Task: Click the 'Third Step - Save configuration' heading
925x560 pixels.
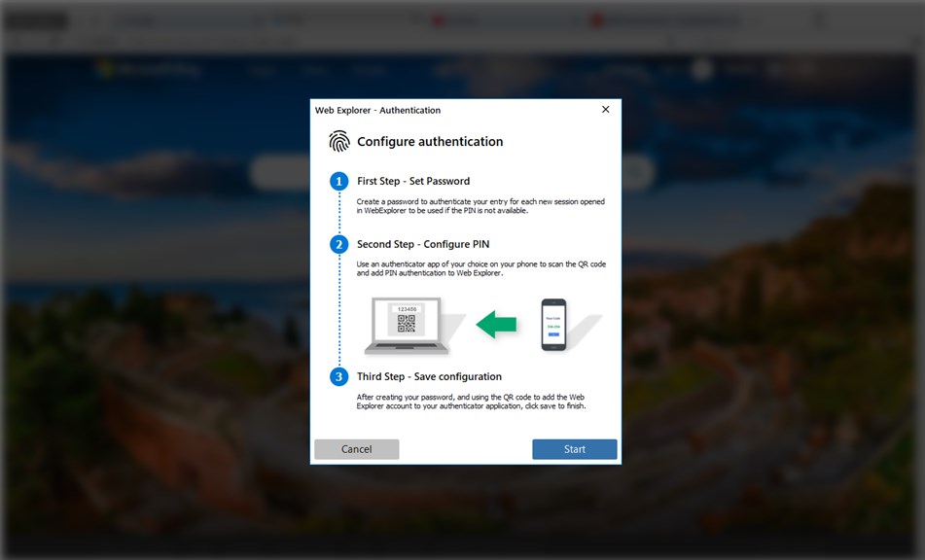Action: point(430,376)
